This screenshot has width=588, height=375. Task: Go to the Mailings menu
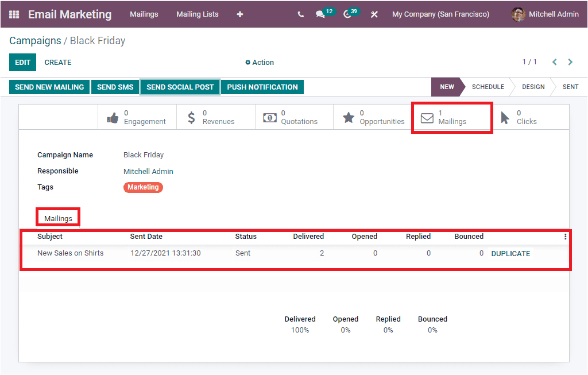144,14
